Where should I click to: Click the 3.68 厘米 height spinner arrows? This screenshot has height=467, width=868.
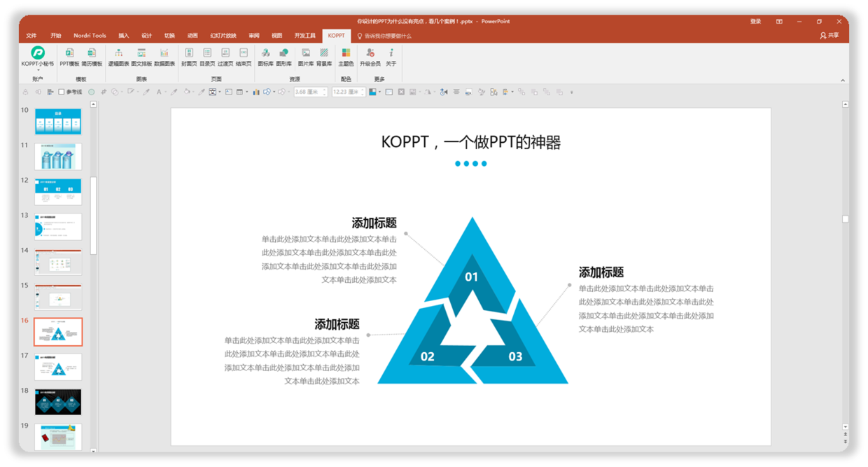(x=324, y=92)
